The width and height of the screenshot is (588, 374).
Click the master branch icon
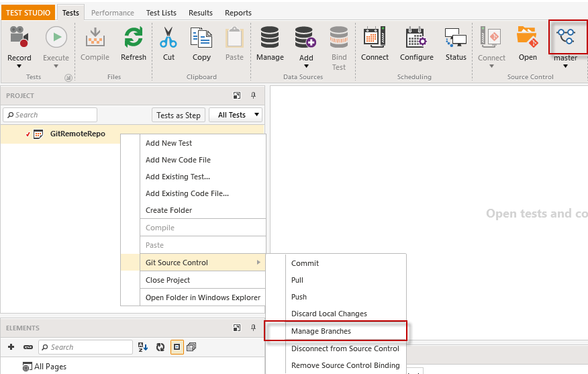pyautogui.click(x=566, y=36)
